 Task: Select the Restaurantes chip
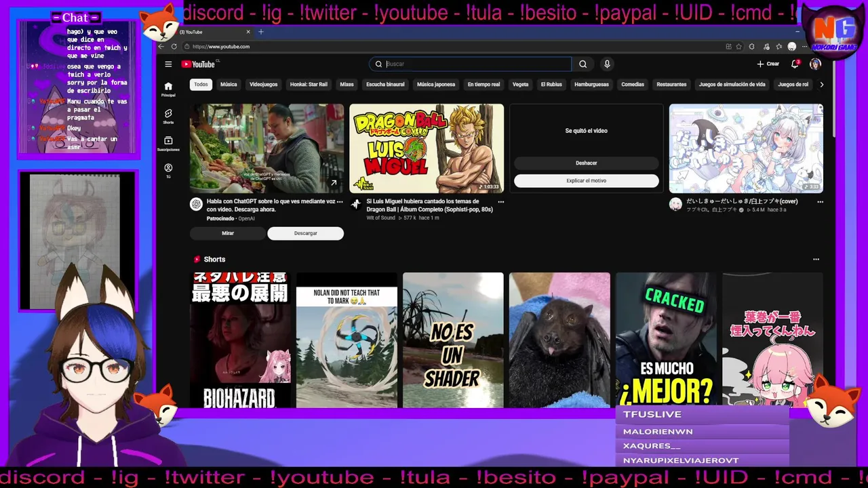671,85
